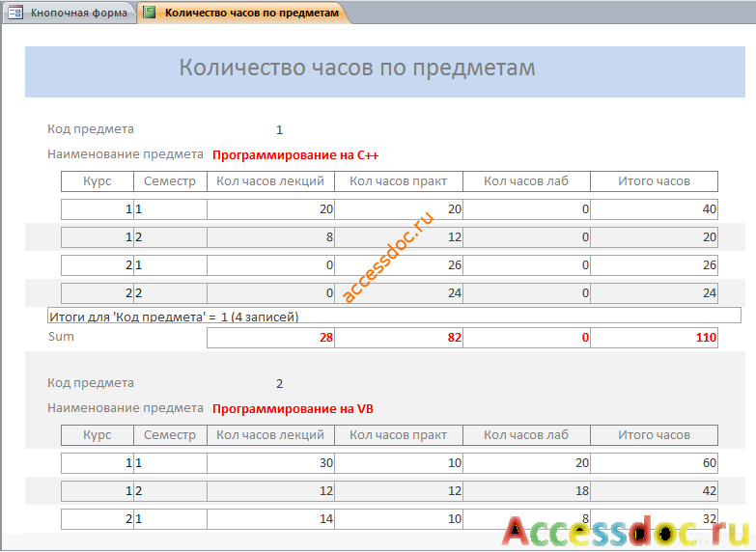The width and height of the screenshot is (756, 552).
Task: Click Семестр header in VB table
Action: pyautogui.click(x=170, y=435)
